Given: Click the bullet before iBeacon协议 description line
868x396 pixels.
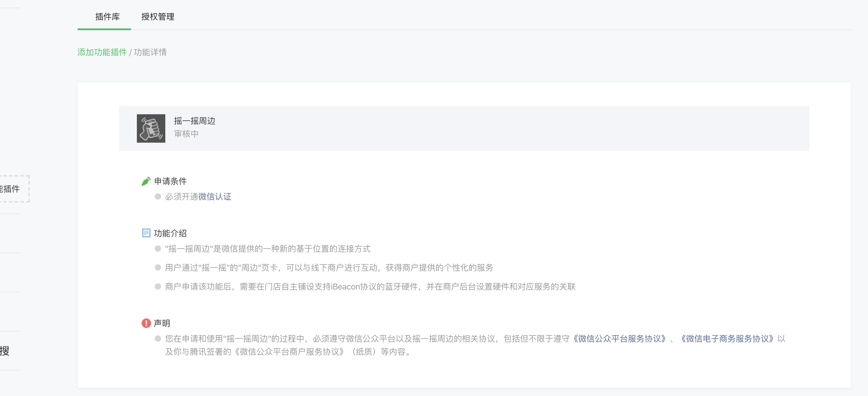Looking at the screenshot, I should pos(158,286).
